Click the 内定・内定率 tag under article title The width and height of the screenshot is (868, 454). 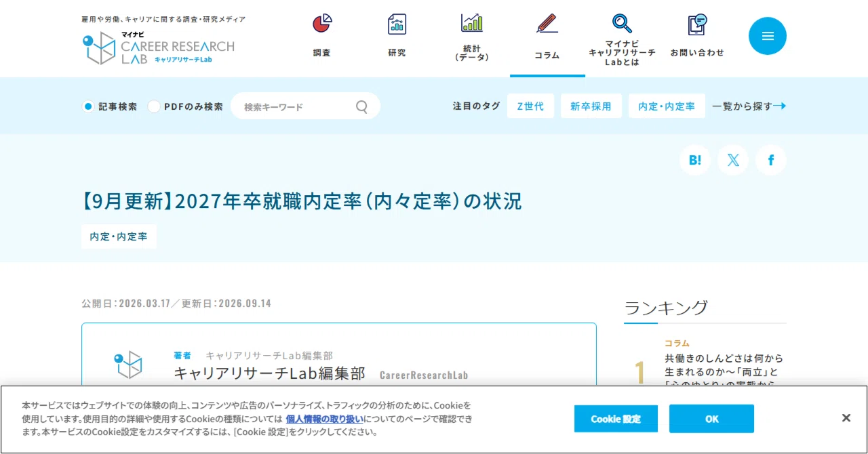(x=119, y=236)
